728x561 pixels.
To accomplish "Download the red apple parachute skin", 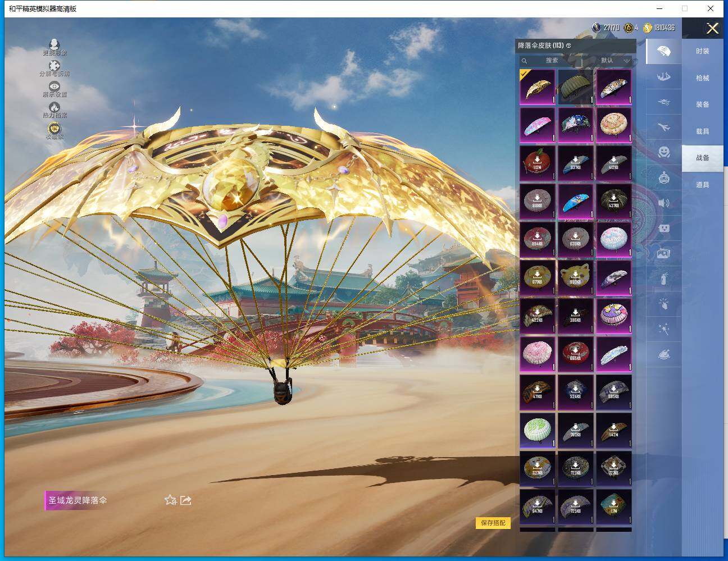I will (x=538, y=163).
